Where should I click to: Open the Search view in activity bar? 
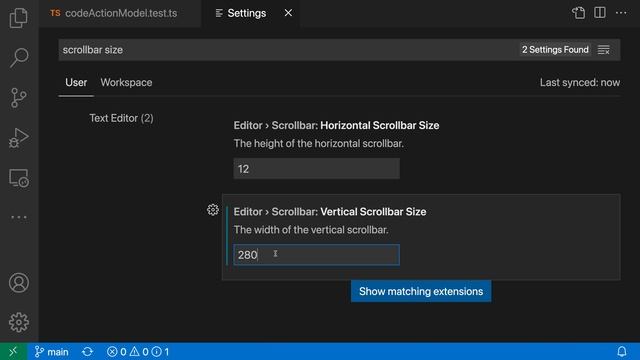(x=19, y=58)
